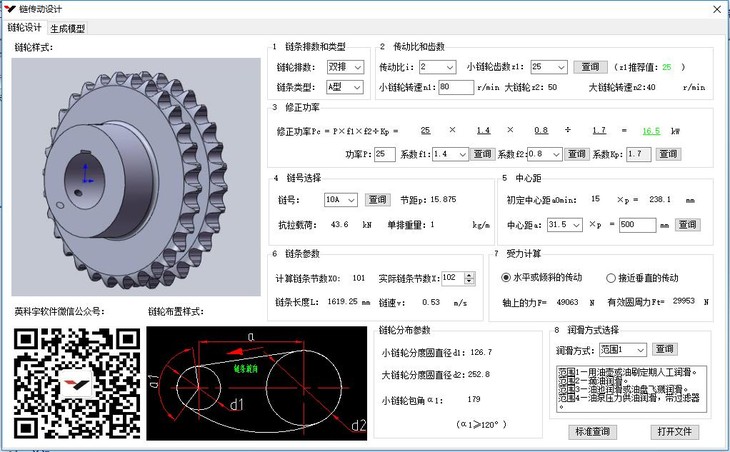The width and height of the screenshot is (730, 452).
Task: Click 查询 button in 中心距 section
Action: [687, 225]
